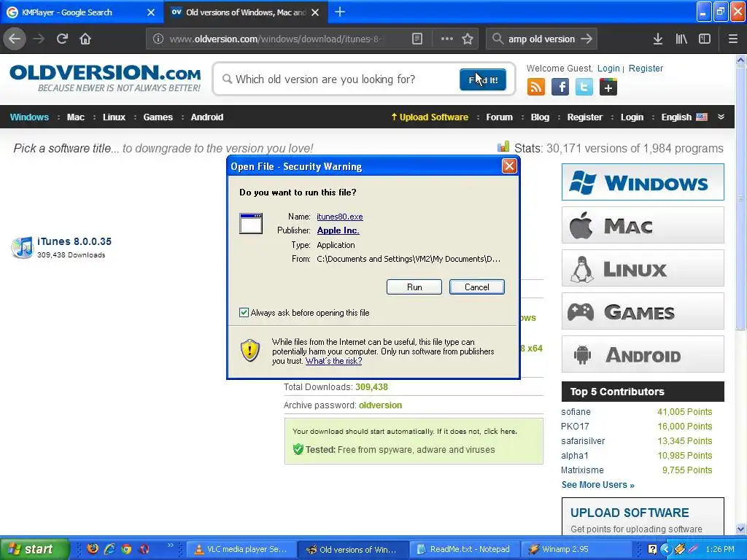Submit the search arrow in search box
747x560 pixels.
pyautogui.click(x=587, y=39)
